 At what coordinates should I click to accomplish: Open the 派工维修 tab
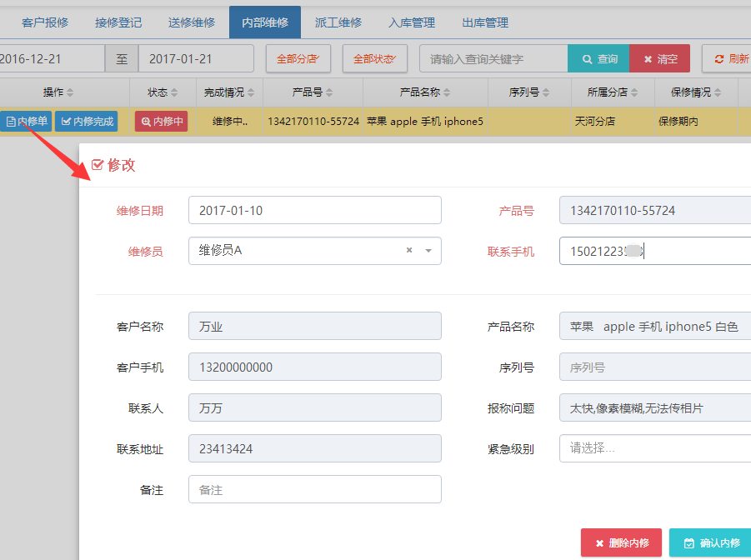338,22
